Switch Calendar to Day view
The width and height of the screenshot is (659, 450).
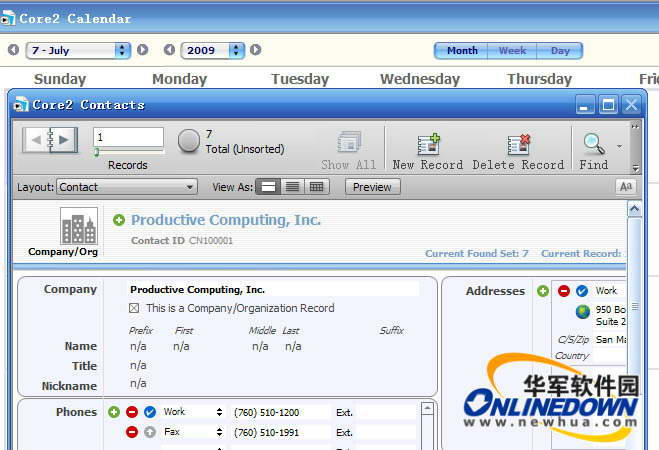click(560, 51)
